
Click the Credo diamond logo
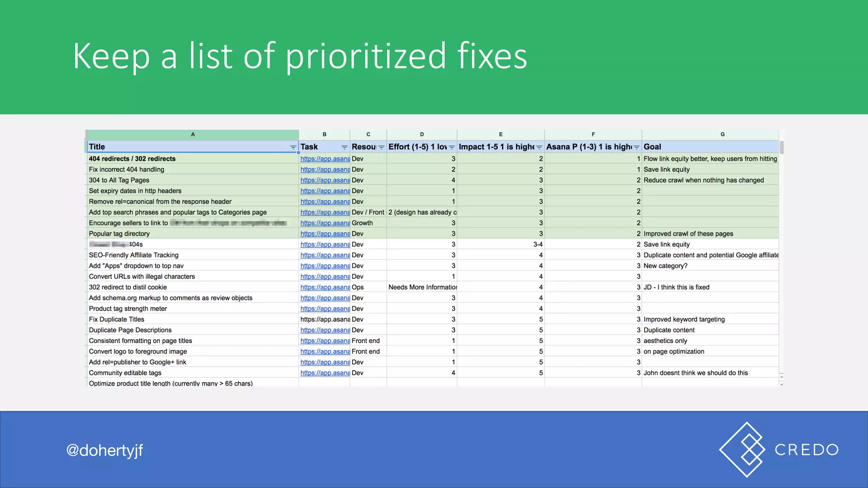point(742,449)
